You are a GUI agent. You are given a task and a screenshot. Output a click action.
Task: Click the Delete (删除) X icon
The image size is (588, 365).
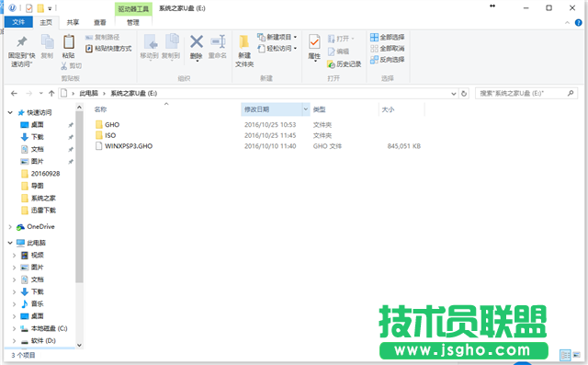(x=196, y=41)
